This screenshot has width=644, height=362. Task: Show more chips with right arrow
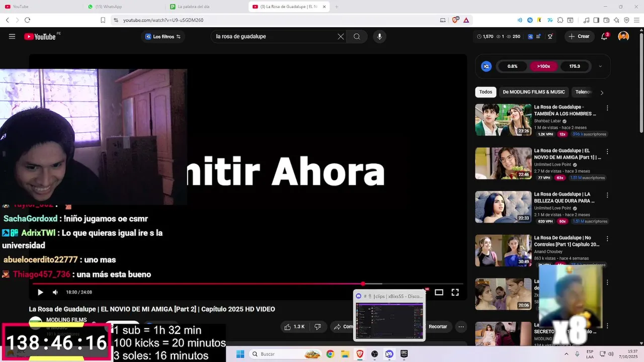(602, 93)
